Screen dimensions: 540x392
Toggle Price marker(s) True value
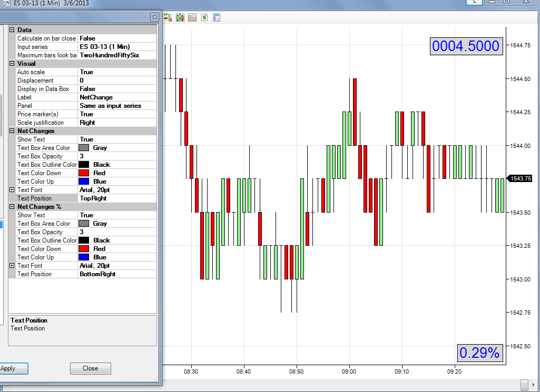pyautogui.click(x=117, y=114)
